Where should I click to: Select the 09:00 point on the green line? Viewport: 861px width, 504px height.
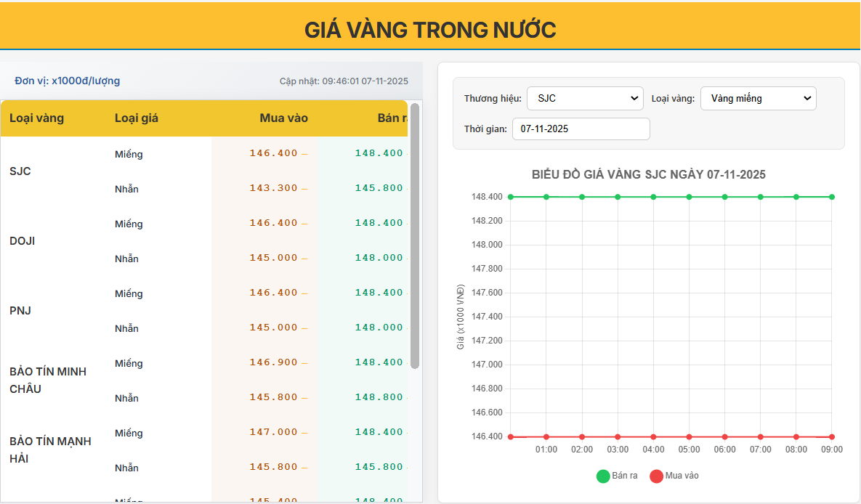pos(832,196)
